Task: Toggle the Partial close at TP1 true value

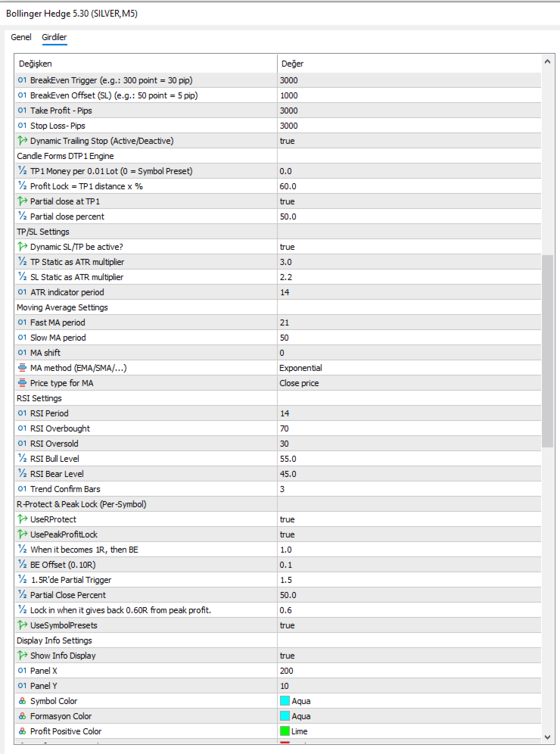Action: (x=409, y=201)
